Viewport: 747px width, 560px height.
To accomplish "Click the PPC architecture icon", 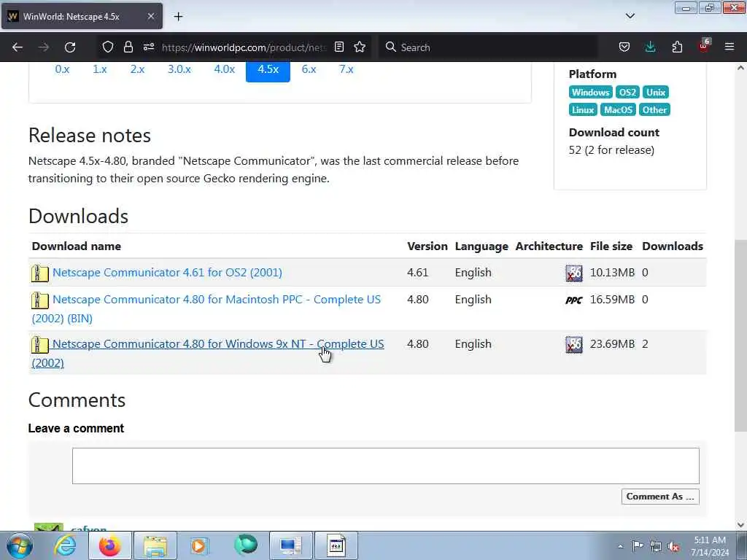I will pos(573,300).
